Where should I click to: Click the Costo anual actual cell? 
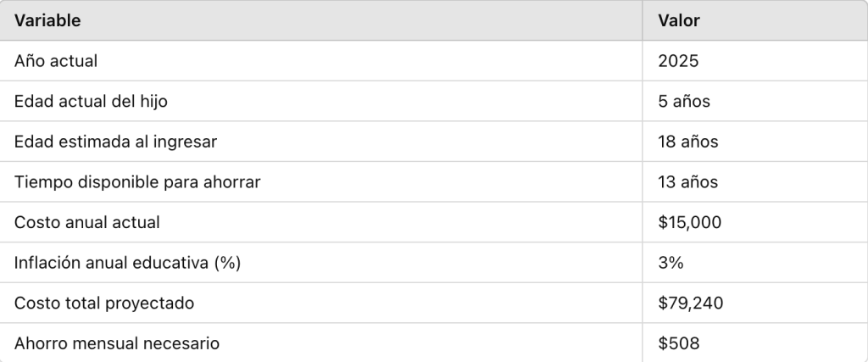tap(86, 222)
